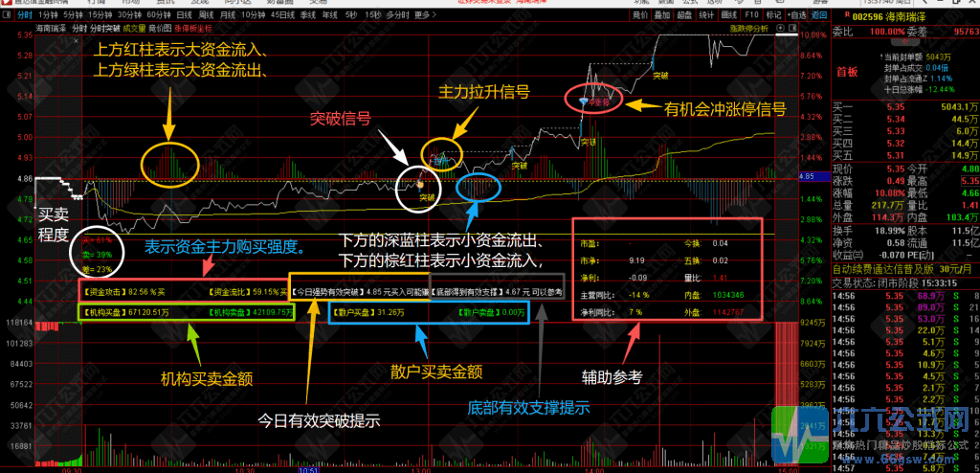Click the 10:51 time marker on axis

pyautogui.click(x=309, y=468)
